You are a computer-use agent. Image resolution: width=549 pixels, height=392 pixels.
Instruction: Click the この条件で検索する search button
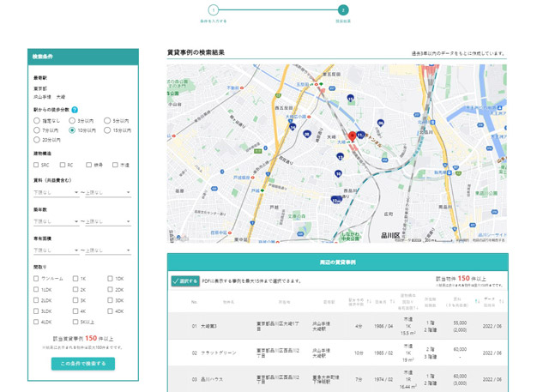pyautogui.click(x=83, y=364)
